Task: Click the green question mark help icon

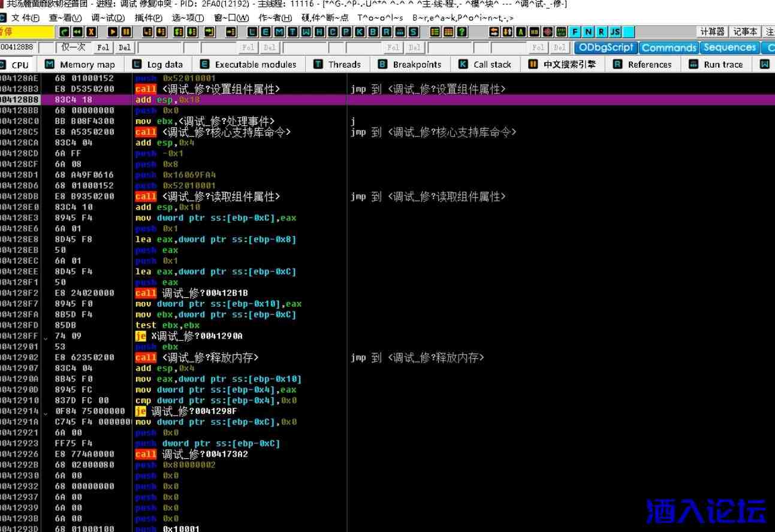Action: 462,32
